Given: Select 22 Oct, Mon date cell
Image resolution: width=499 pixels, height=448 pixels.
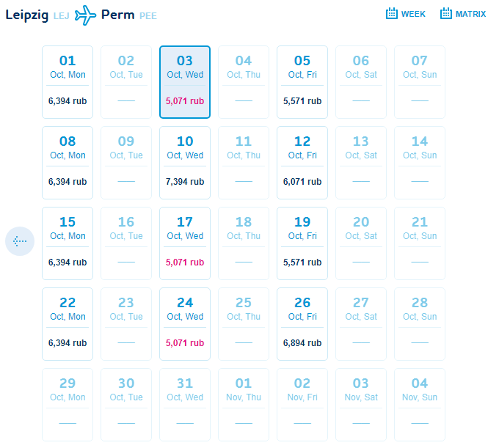Looking at the screenshot, I should (68, 324).
